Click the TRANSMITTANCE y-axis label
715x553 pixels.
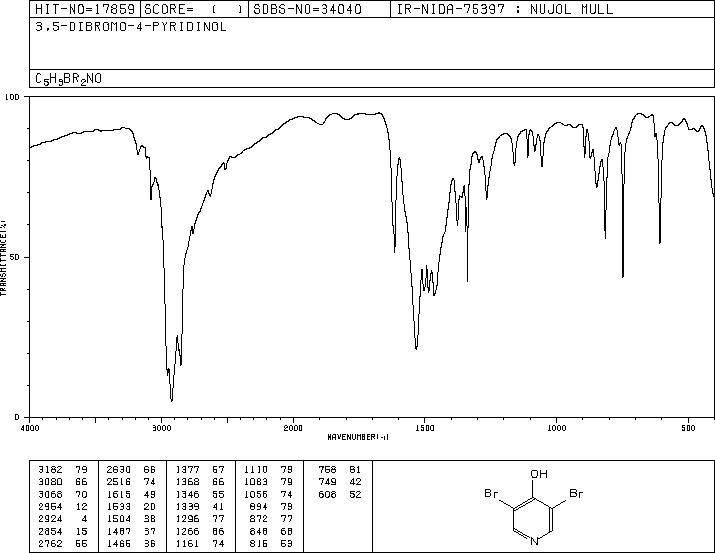click(x=3, y=258)
